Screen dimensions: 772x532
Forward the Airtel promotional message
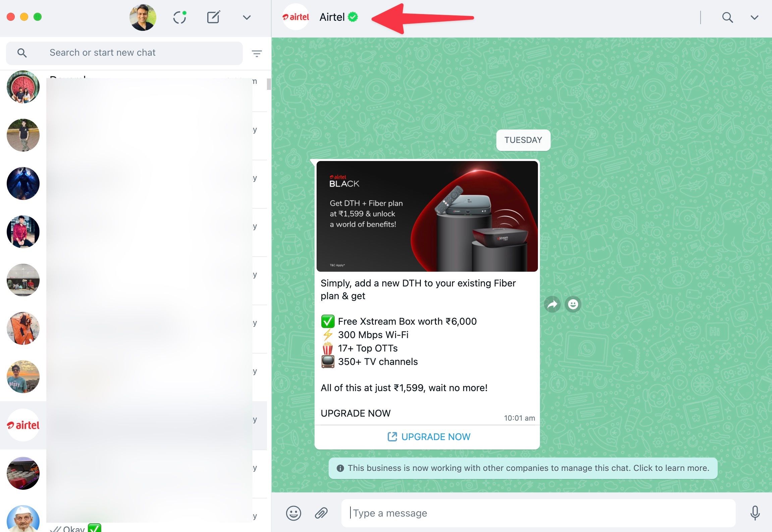pyautogui.click(x=553, y=304)
